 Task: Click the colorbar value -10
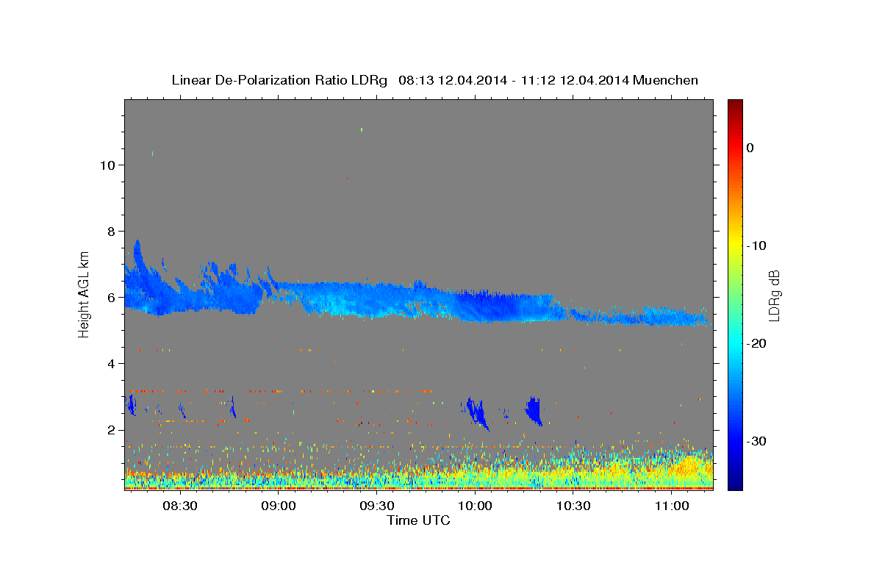coord(757,245)
